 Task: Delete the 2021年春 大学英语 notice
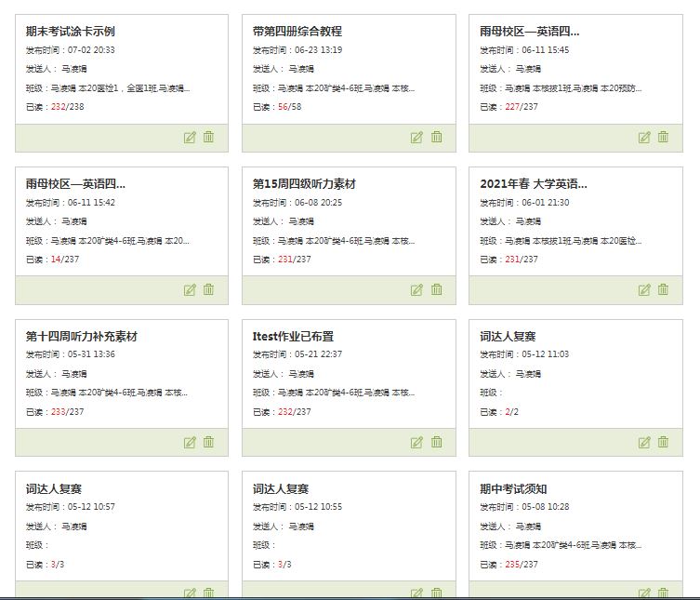pos(663,289)
